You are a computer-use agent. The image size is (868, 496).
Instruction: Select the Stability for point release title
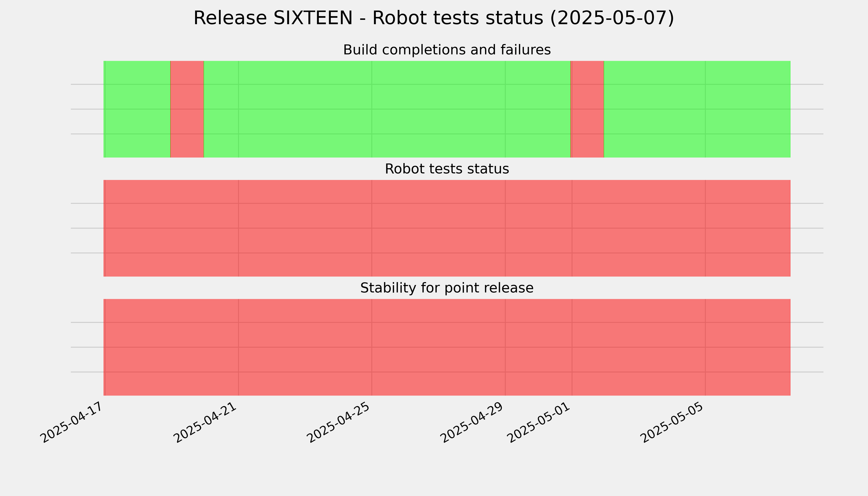447,288
